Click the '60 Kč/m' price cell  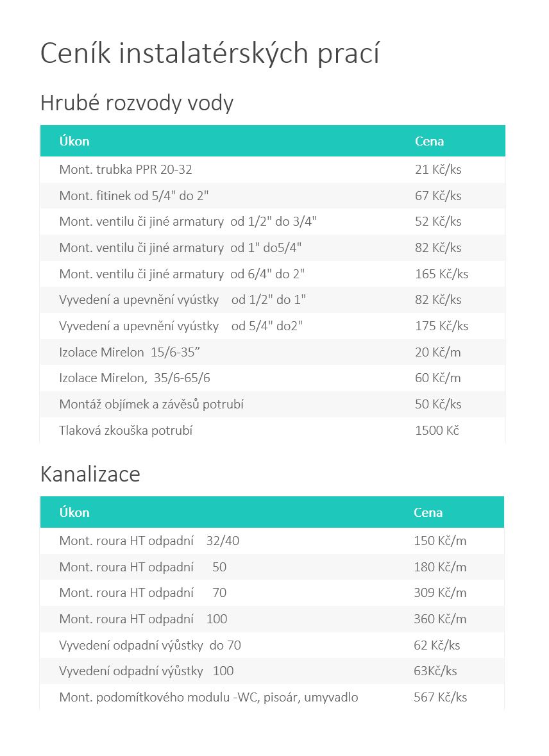click(438, 378)
